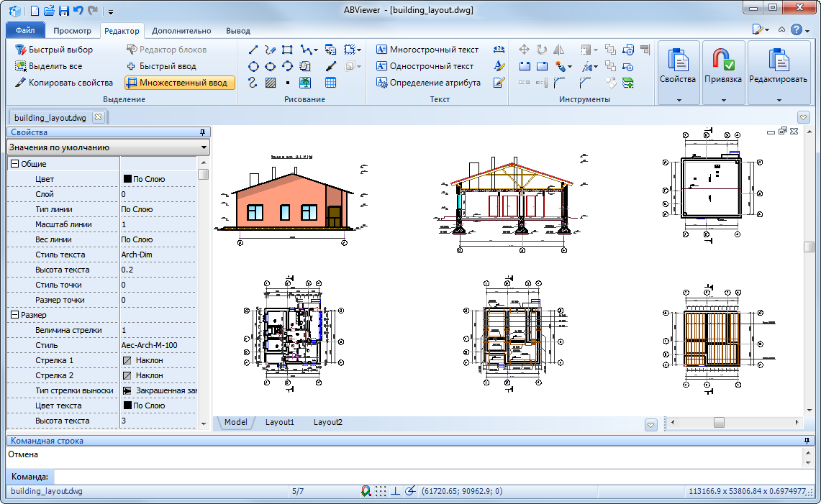Viewport: 821px width, 504px height.
Task: Toggle snap magnet in status bar
Action: point(366,491)
